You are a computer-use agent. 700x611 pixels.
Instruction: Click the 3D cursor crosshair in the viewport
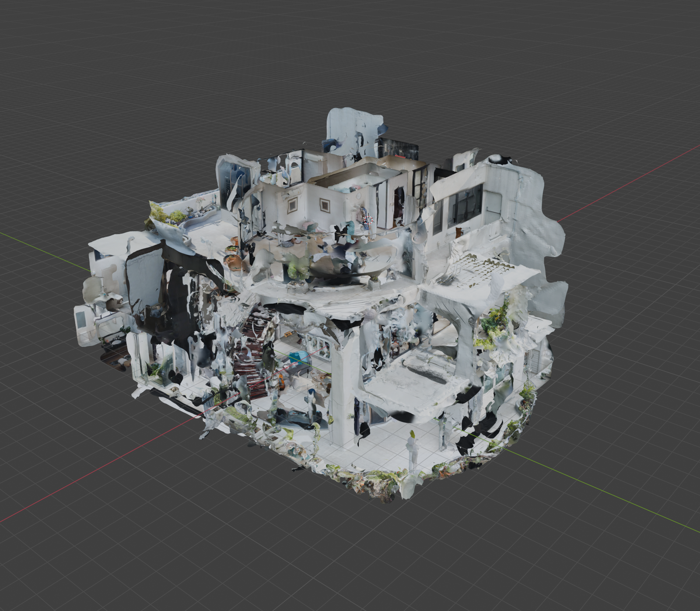(x=368, y=220)
